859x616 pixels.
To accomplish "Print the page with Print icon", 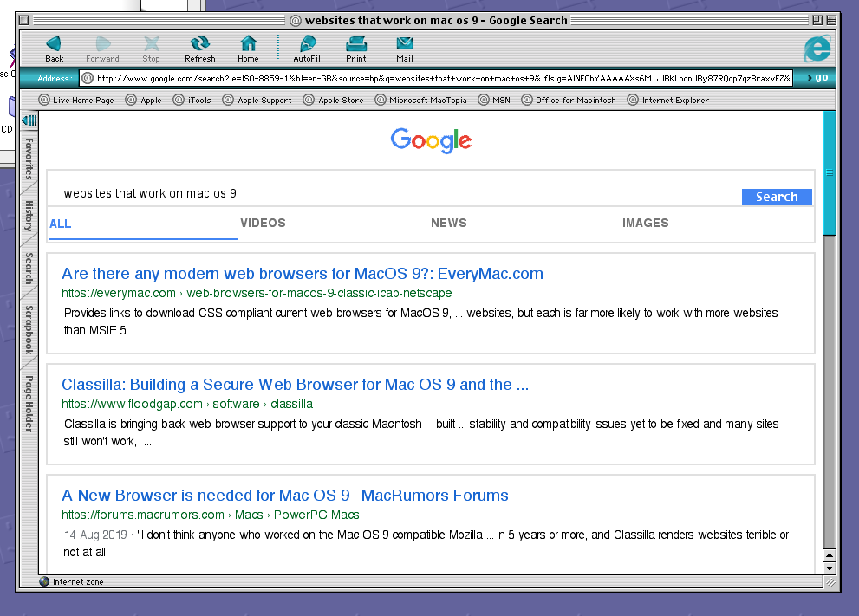I will (x=356, y=44).
